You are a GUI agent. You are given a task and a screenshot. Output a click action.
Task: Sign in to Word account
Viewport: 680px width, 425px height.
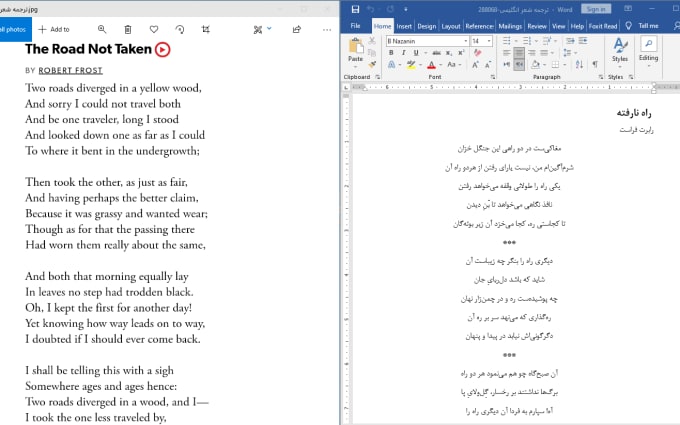(596, 9)
